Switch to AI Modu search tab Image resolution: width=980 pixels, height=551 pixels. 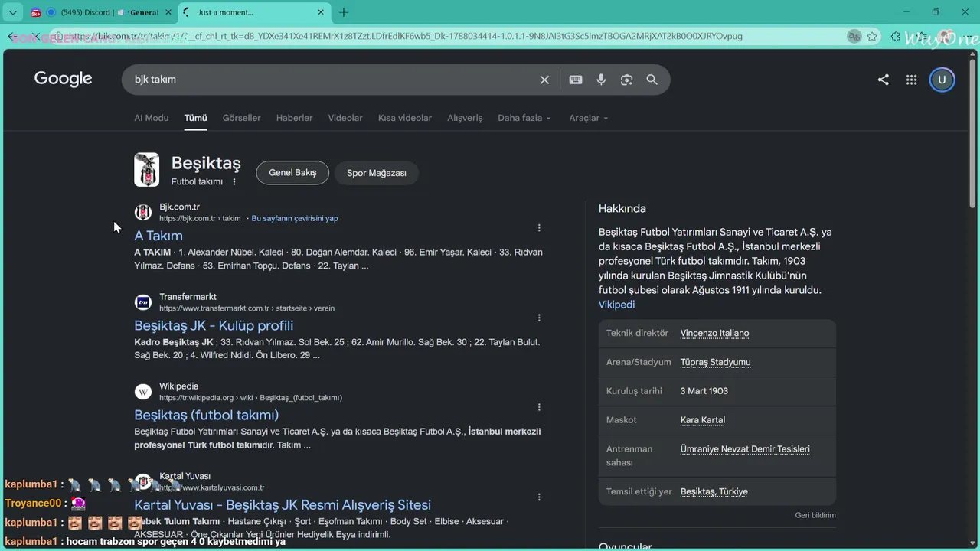[x=152, y=118]
